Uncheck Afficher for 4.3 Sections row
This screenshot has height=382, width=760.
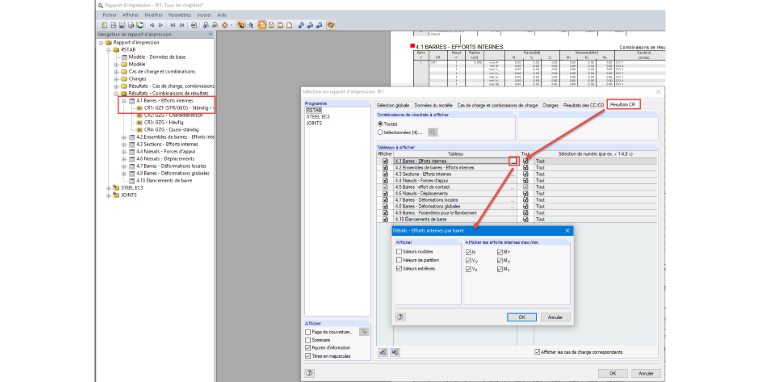point(385,174)
